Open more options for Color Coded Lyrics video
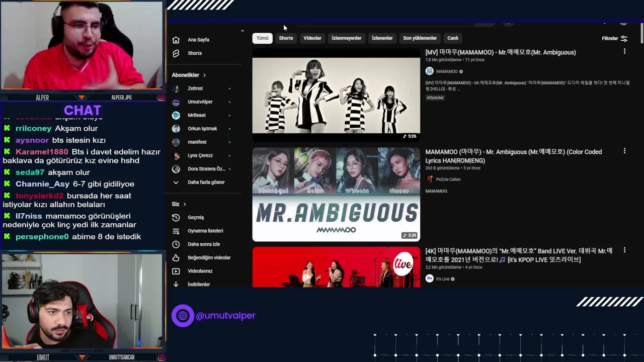 pyautogui.click(x=624, y=151)
